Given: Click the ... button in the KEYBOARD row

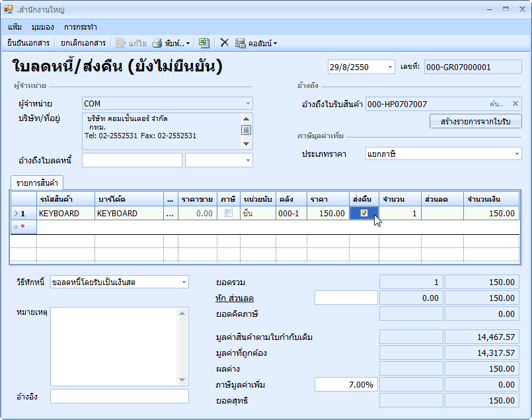Looking at the screenshot, I should click(171, 214).
